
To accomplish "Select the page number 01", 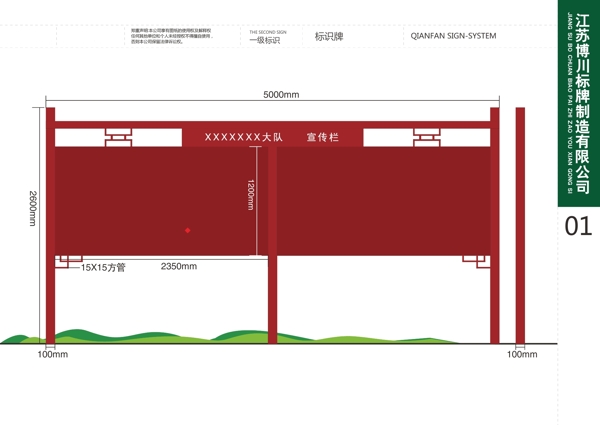I will (x=578, y=226).
